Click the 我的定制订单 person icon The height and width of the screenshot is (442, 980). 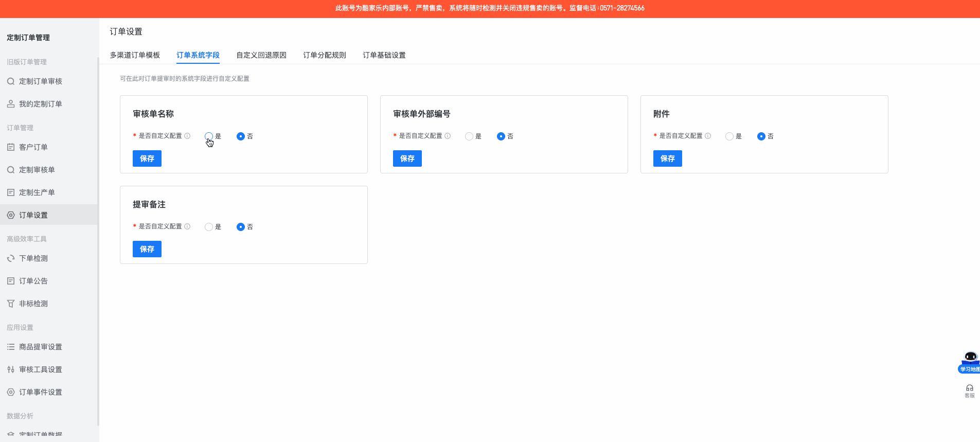point(10,104)
